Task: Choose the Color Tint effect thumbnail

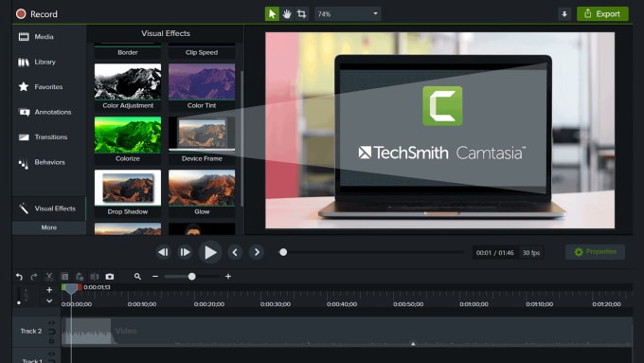Action: click(x=202, y=82)
